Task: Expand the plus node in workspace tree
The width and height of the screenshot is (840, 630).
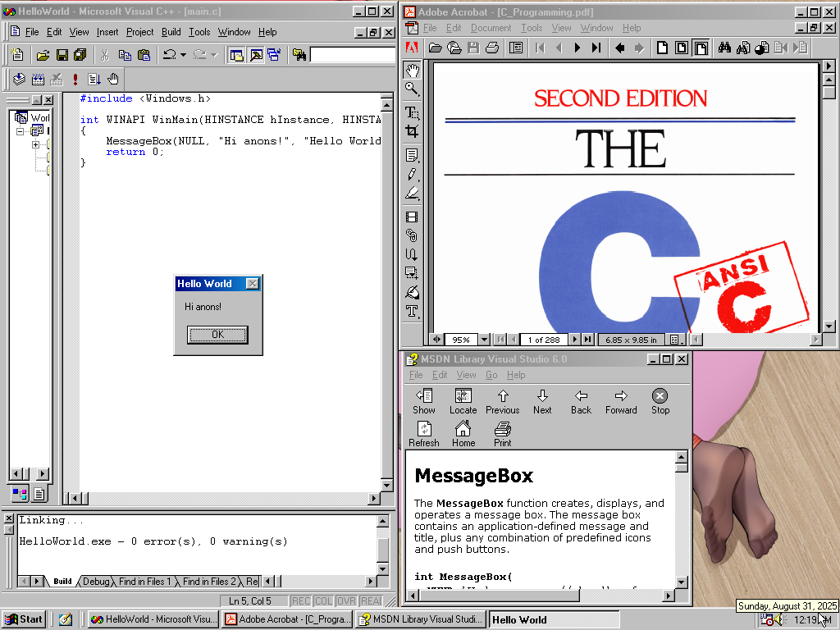Action: [x=35, y=144]
